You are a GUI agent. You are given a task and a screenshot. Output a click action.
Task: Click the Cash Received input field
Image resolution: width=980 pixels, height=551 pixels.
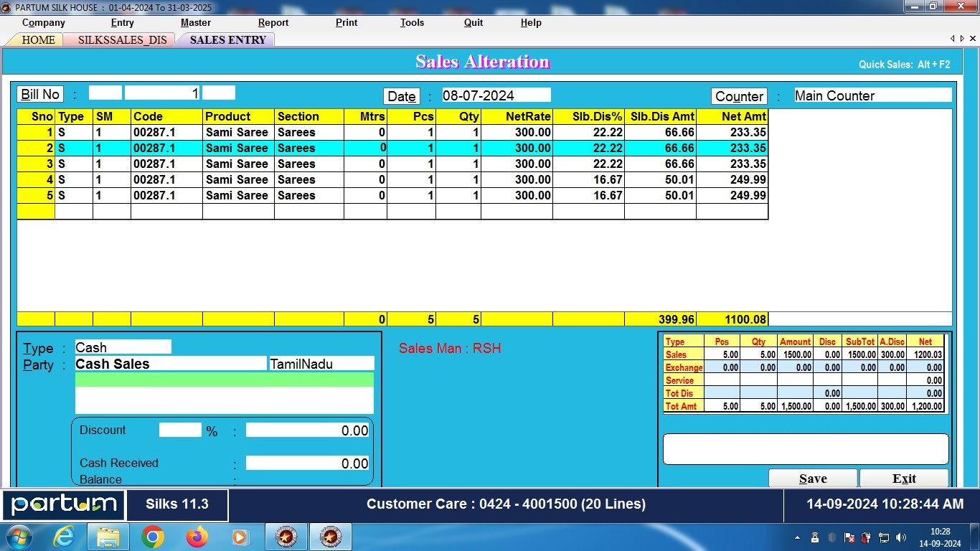307,463
